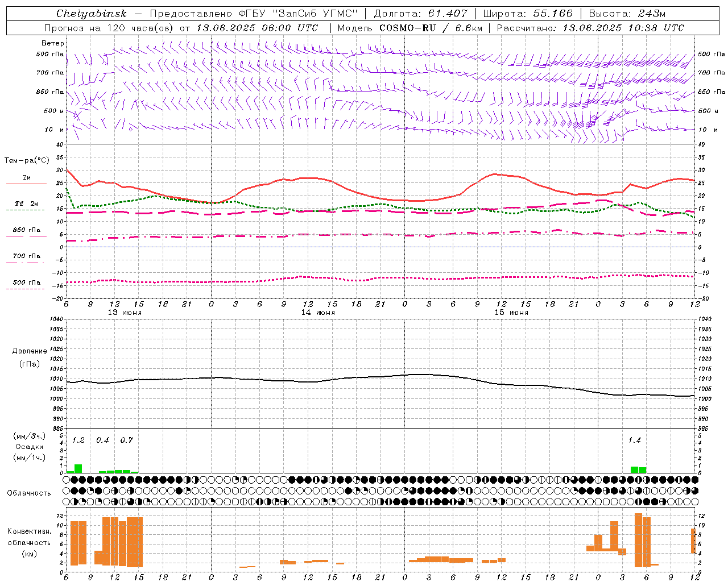Image resolution: width=728 pixels, height=582 pixels.
Task: Click the black sea-level pressure curve
Action: click(380, 376)
